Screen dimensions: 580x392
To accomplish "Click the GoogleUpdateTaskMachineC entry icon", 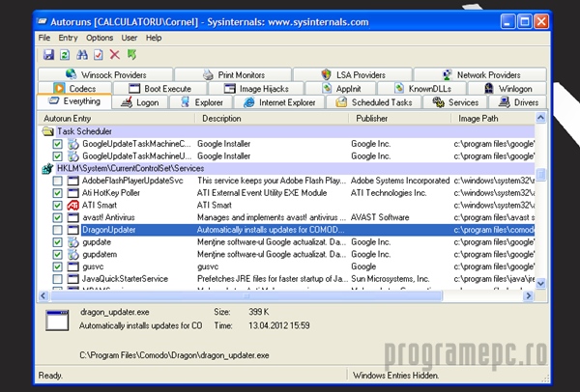I will [x=72, y=144].
